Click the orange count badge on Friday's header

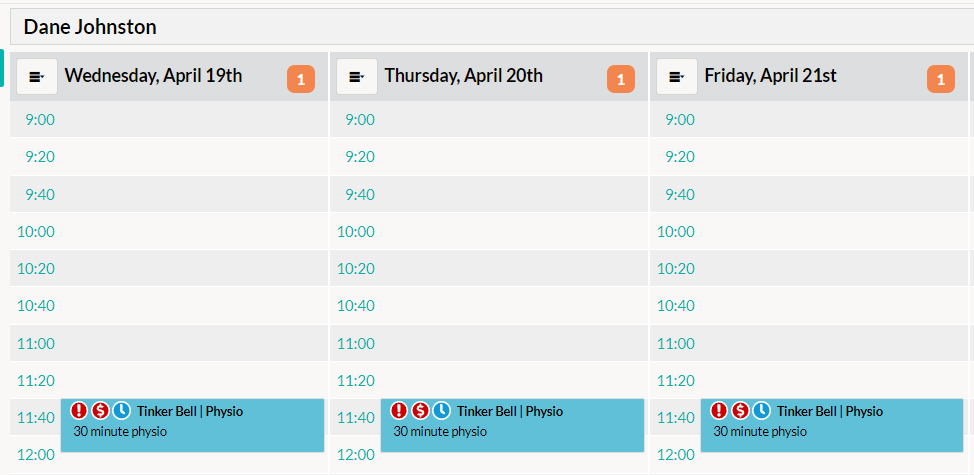click(x=941, y=79)
